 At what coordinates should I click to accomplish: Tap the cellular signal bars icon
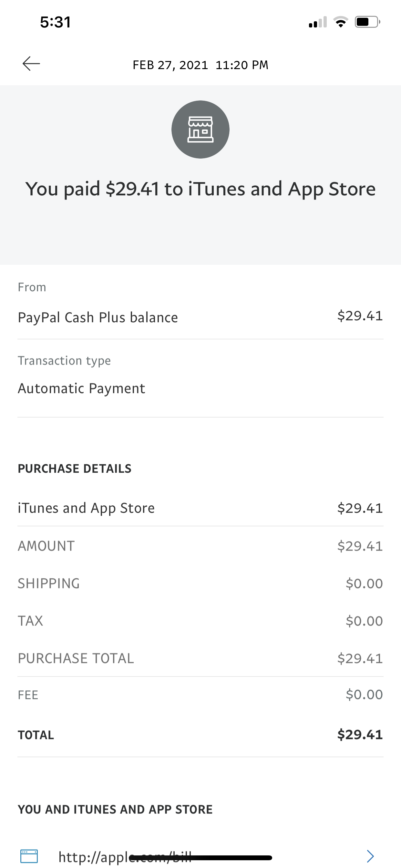pos(317,22)
